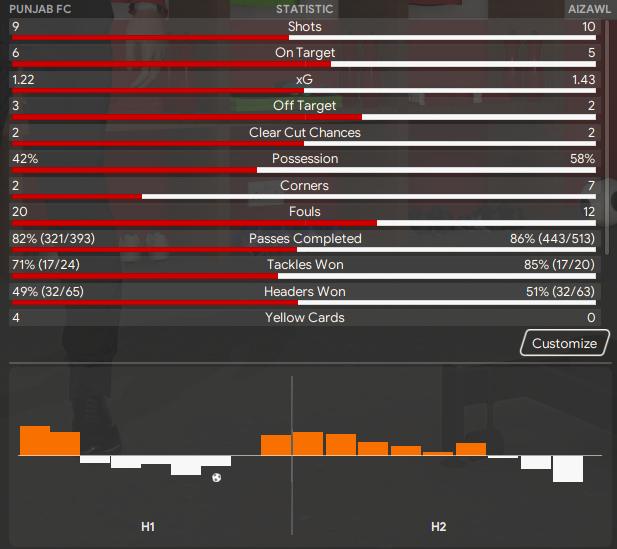Click the H1 half label

pos(148,527)
